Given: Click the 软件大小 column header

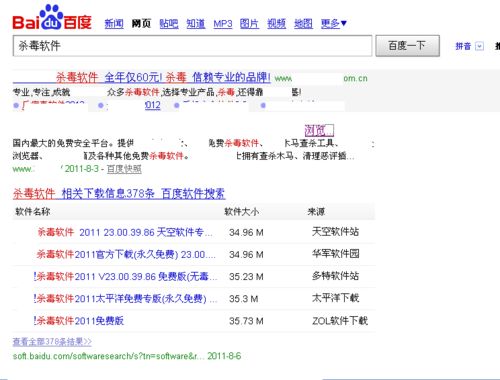Looking at the screenshot, I should (x=241, y=211).
